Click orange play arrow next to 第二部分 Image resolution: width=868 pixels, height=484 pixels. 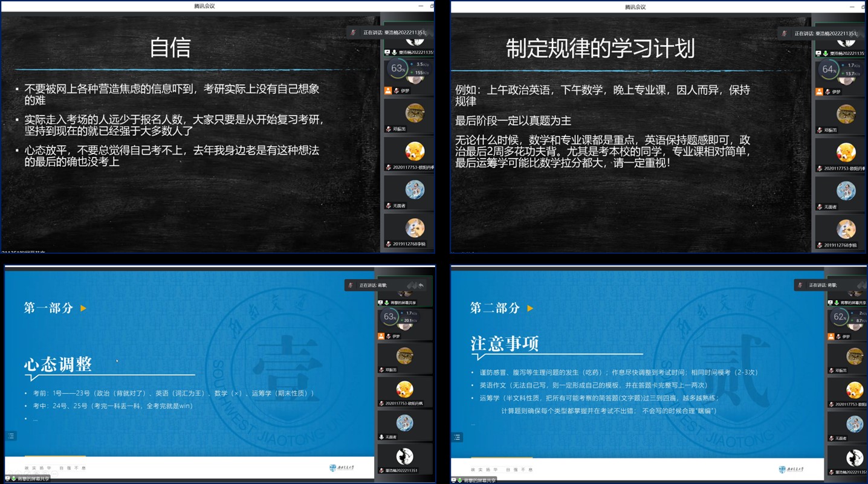coord(530,308)
